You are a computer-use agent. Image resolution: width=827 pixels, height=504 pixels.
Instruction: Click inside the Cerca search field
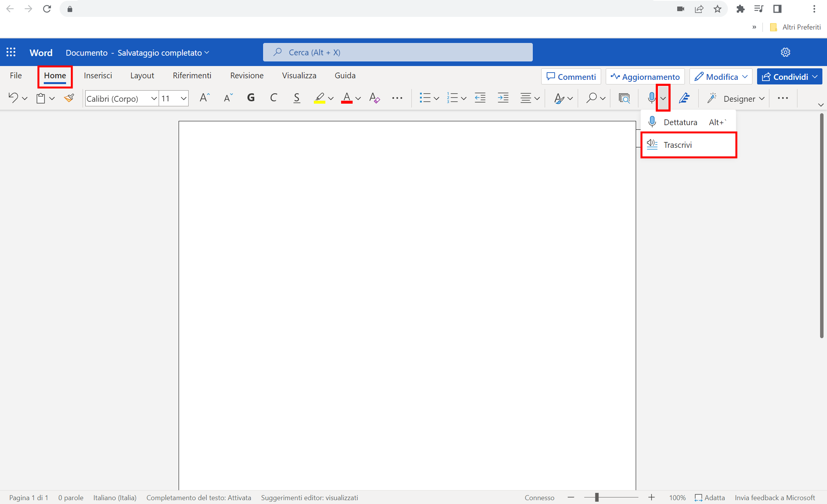[398, 52]
